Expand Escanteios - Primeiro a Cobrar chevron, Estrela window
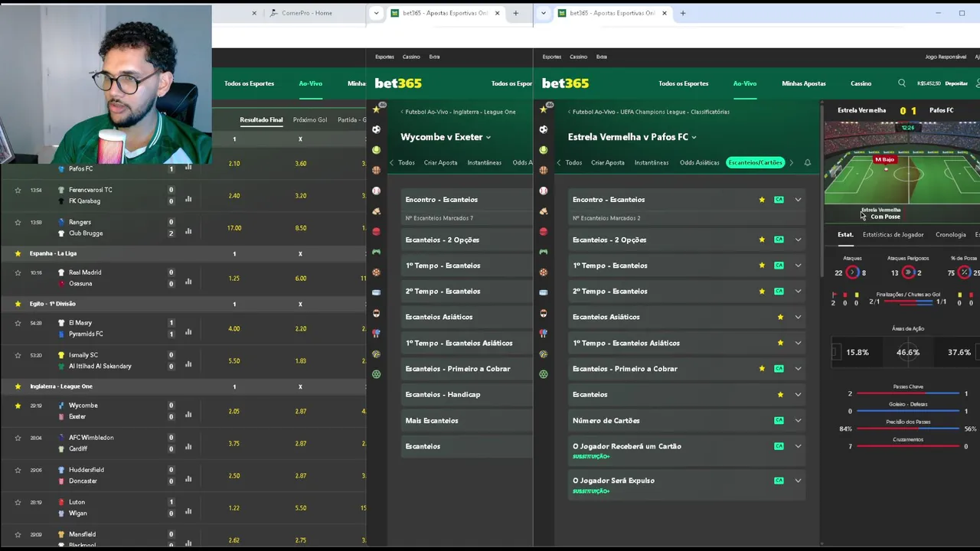Screen dimensions: 980x551 (798, 369)
